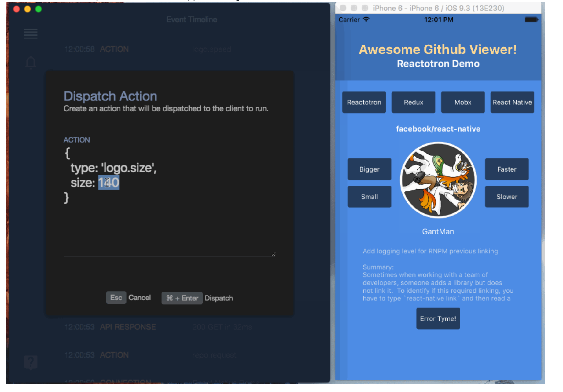Click inside the ACTION text area

(170, 201)
